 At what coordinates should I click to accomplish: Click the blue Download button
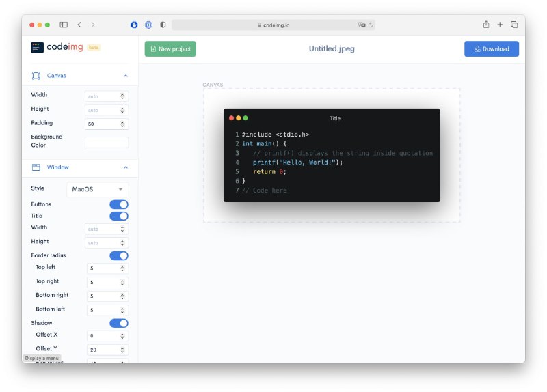pyautogui.click(x=491, y=48)
